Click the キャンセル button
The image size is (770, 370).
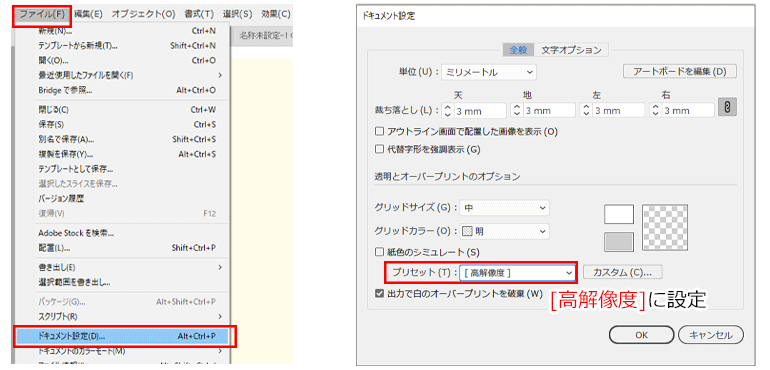coord(711,336)
